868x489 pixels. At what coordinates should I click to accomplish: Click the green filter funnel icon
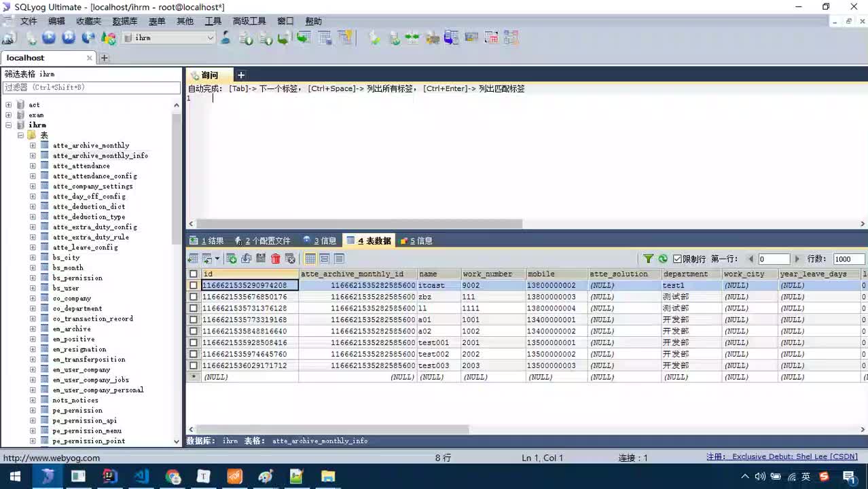[x=648, y=259]
